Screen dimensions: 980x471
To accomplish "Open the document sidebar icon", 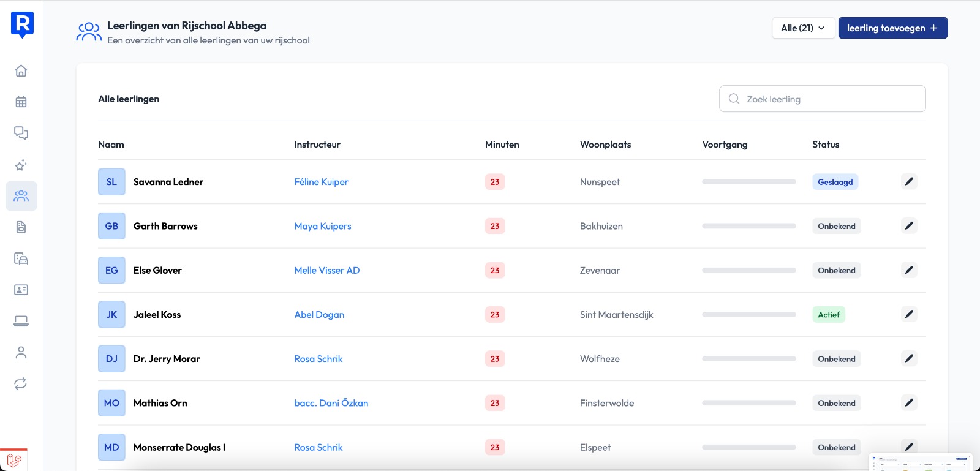I will click(21, 227).
